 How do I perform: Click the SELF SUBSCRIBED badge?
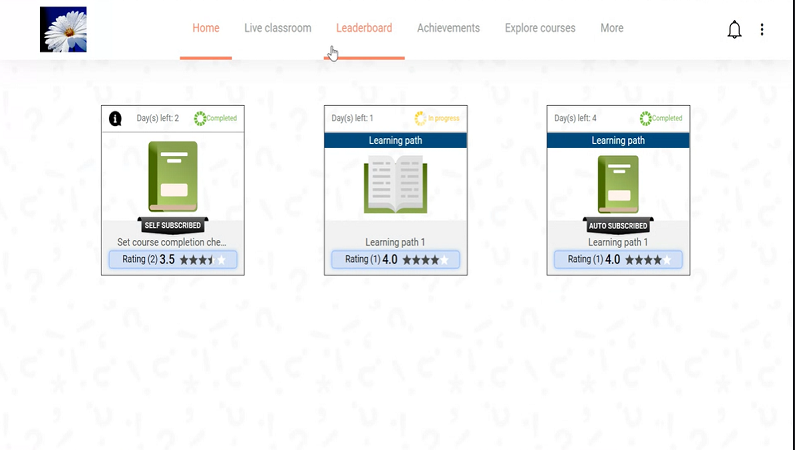[173, 226]
